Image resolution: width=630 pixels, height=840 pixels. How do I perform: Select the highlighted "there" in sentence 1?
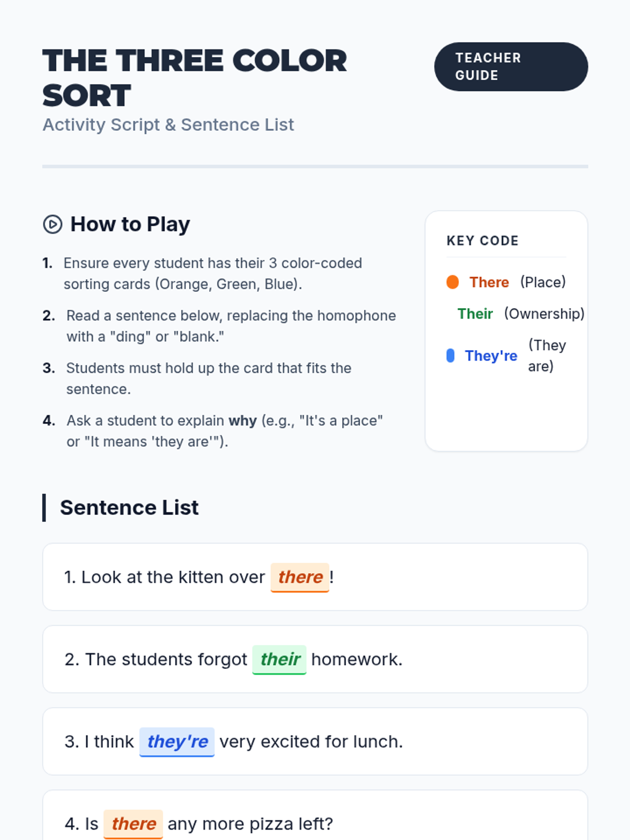[300, 577]
